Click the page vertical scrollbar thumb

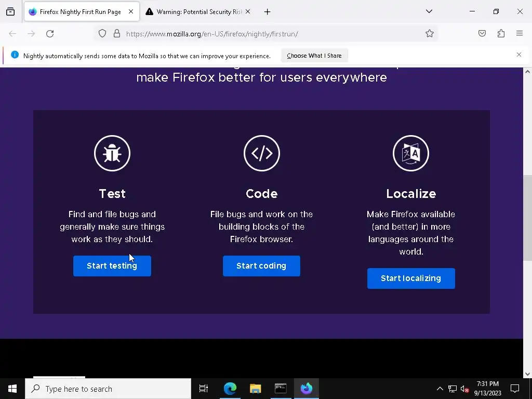point(527,218)
